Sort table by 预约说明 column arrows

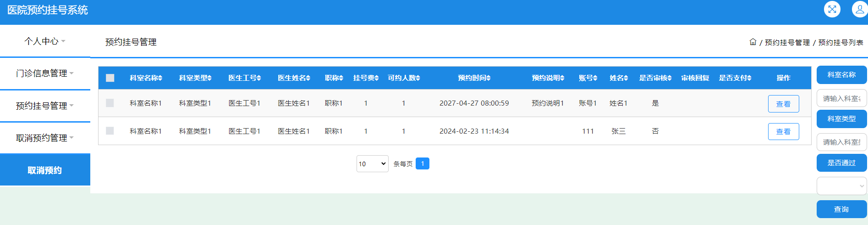pyautogui.click(x=562, y=78)
